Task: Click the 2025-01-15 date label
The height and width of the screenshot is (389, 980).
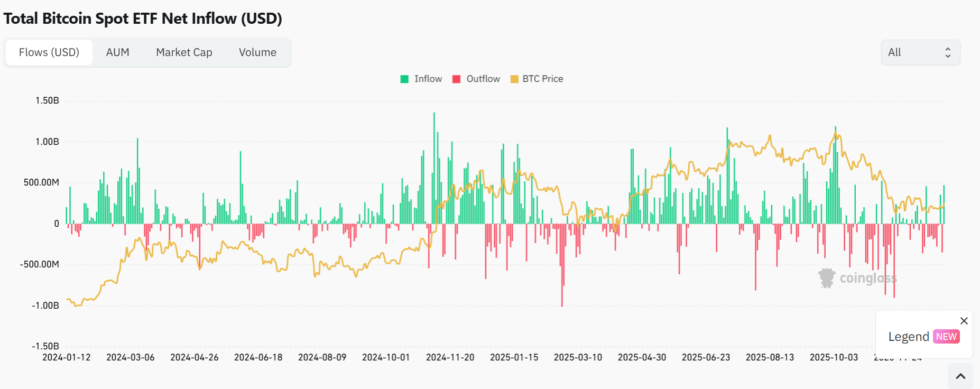Action: 514,357
